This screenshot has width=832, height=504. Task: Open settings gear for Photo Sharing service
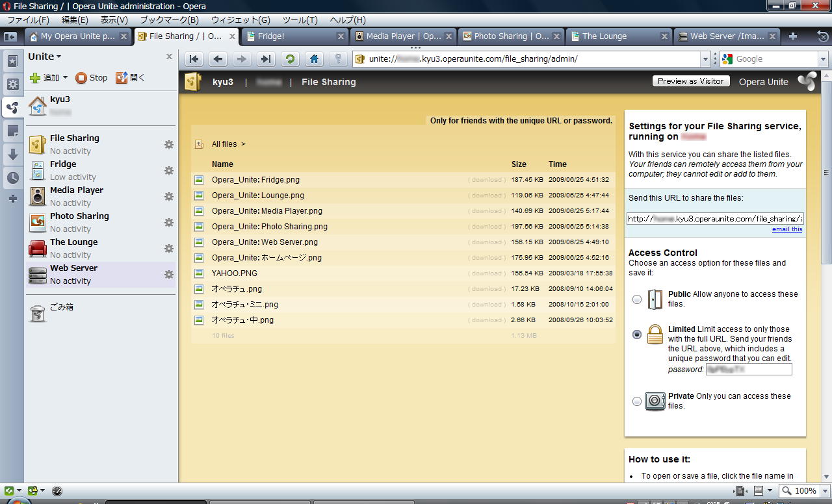169,222
